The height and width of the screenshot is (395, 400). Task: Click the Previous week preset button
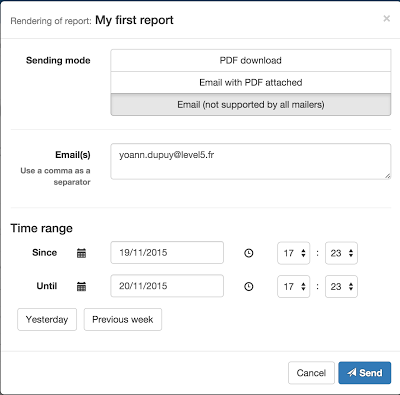(x=123, y=319)
